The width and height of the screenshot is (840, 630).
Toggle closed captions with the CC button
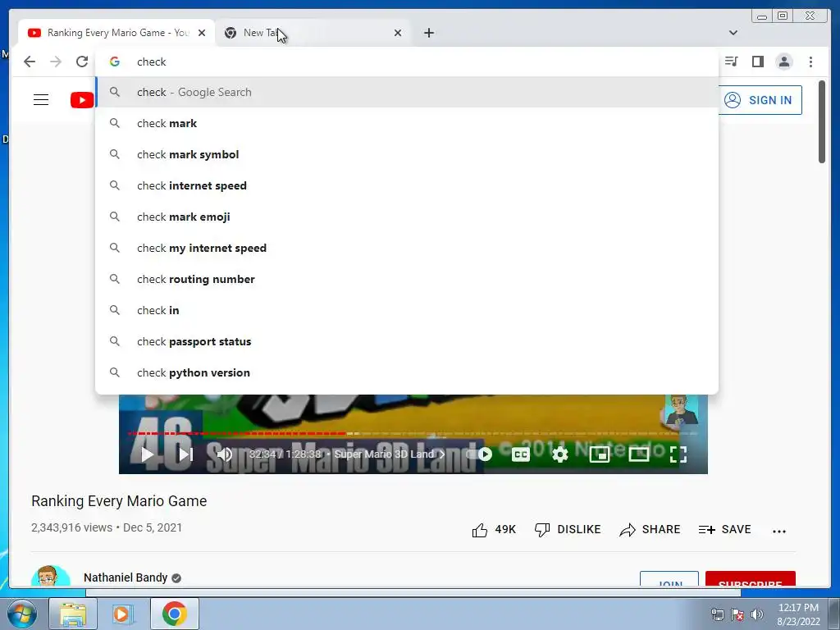[520, 454]
